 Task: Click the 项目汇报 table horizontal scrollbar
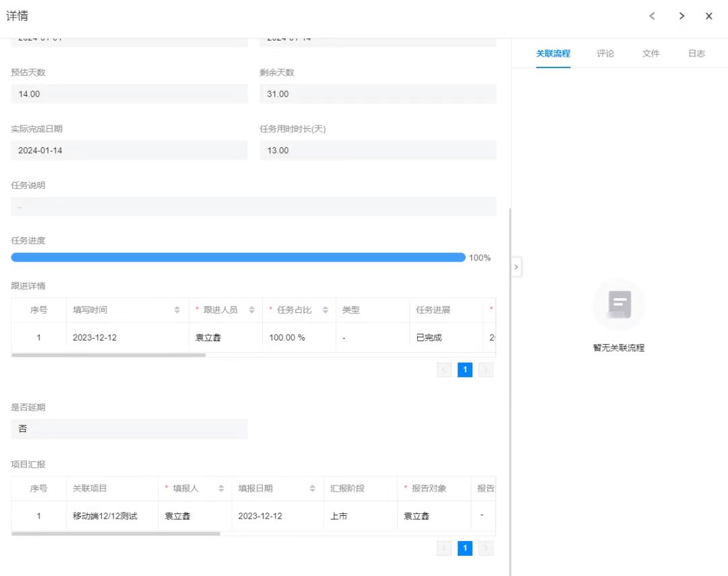116,534
